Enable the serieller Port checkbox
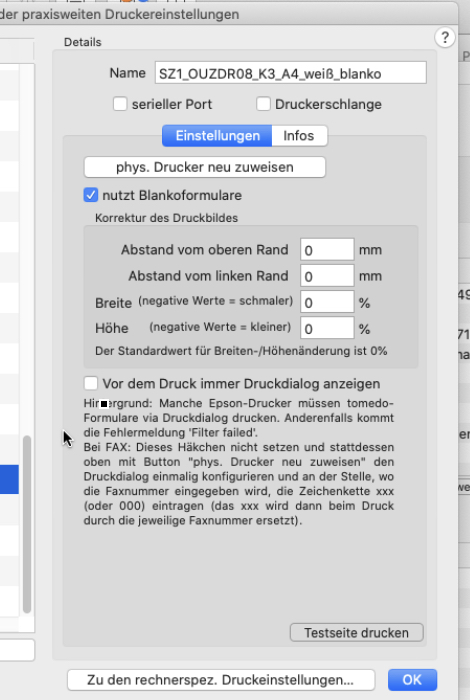The image size is (470, 700). point(120,104)
